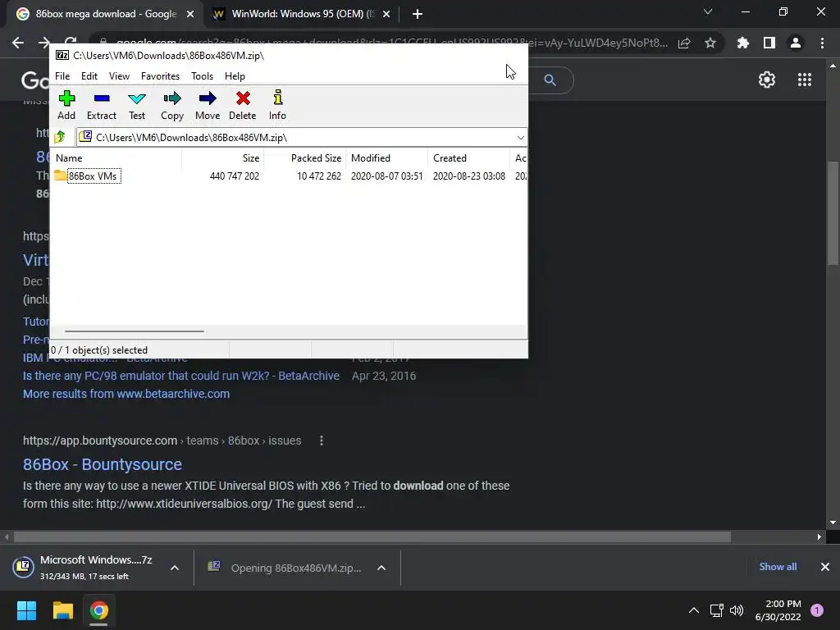Open Chrome side panel icon
Viewport: 840px width, 630px height.
(769, 43)
